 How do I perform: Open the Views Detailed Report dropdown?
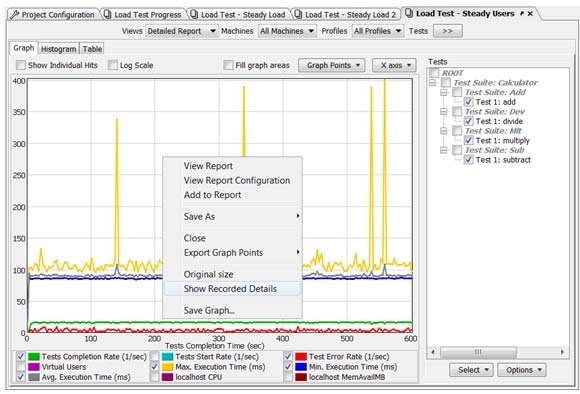181,31
